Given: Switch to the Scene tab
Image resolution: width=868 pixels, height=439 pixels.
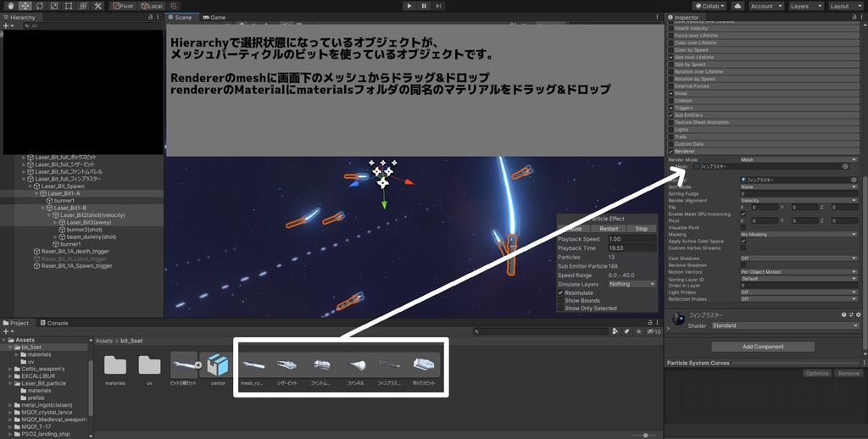Looking at the screenshot, I should (x=180, y=18).
